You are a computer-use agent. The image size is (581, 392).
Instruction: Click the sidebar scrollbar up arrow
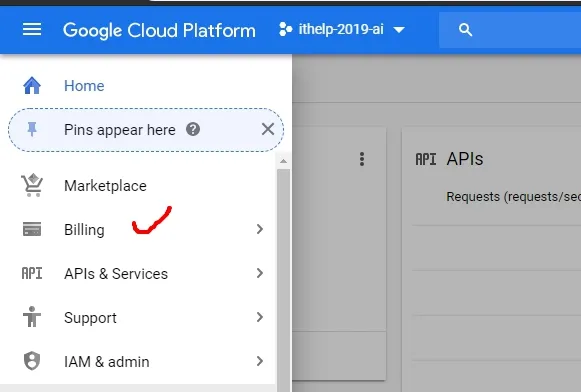click(283, 161)
